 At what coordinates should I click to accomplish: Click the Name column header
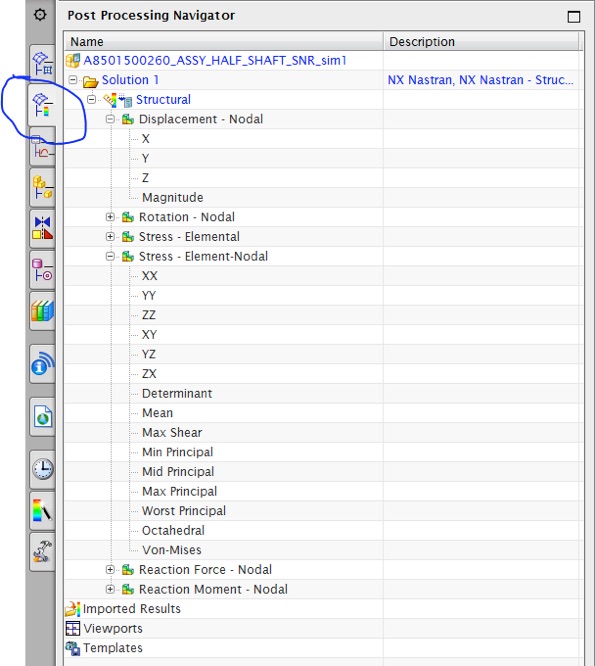[224, 42]
